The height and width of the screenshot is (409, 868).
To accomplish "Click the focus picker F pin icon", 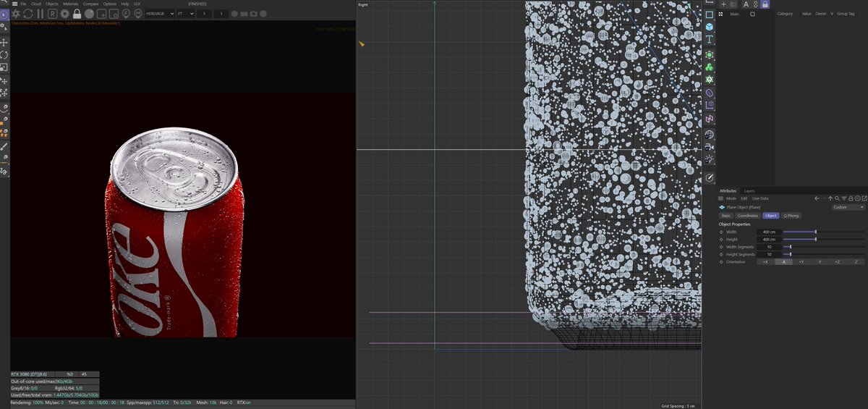I will pos(126,14).
